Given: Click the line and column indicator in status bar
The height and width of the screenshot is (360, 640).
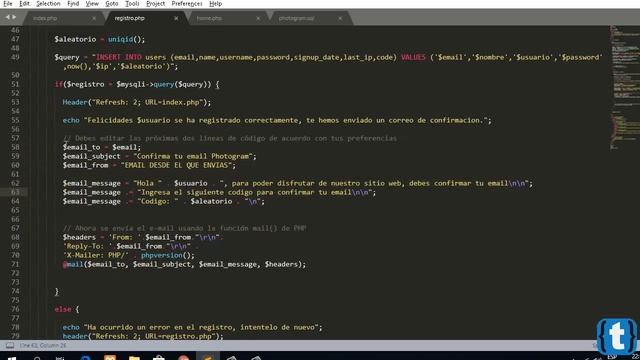Looking at the screenshot, I should (43, 346).
